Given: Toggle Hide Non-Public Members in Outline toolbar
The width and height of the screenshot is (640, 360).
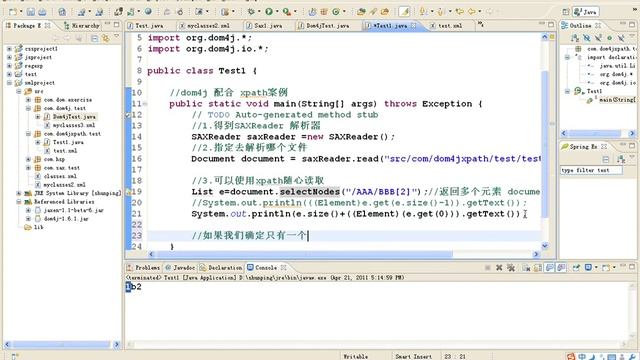Looking at the screenshot, I should coord(609,38).
